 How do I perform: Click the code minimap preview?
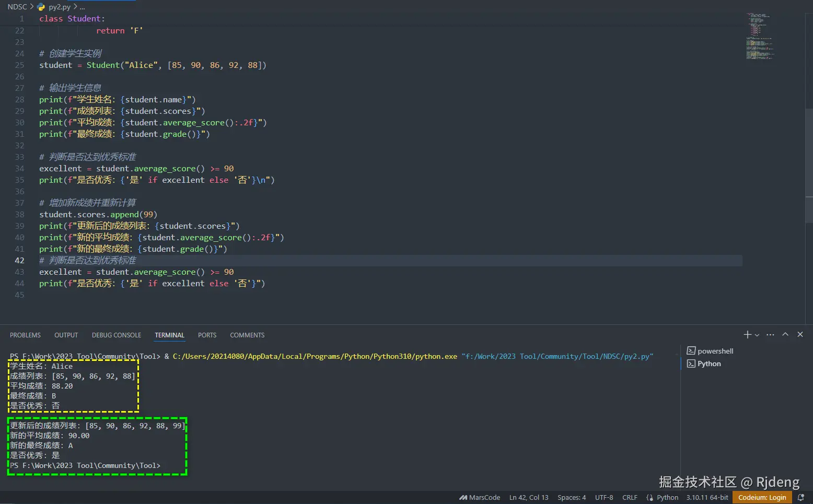[760, 37]
